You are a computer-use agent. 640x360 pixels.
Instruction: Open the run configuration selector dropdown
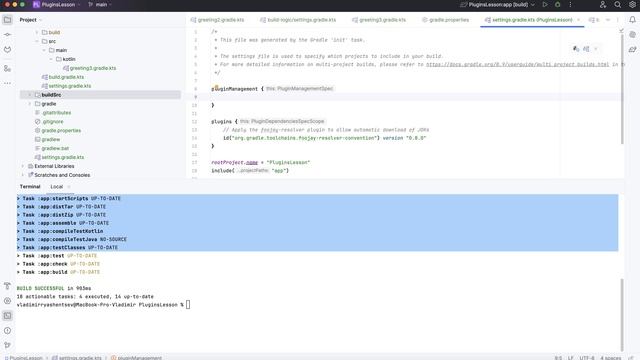498,4
